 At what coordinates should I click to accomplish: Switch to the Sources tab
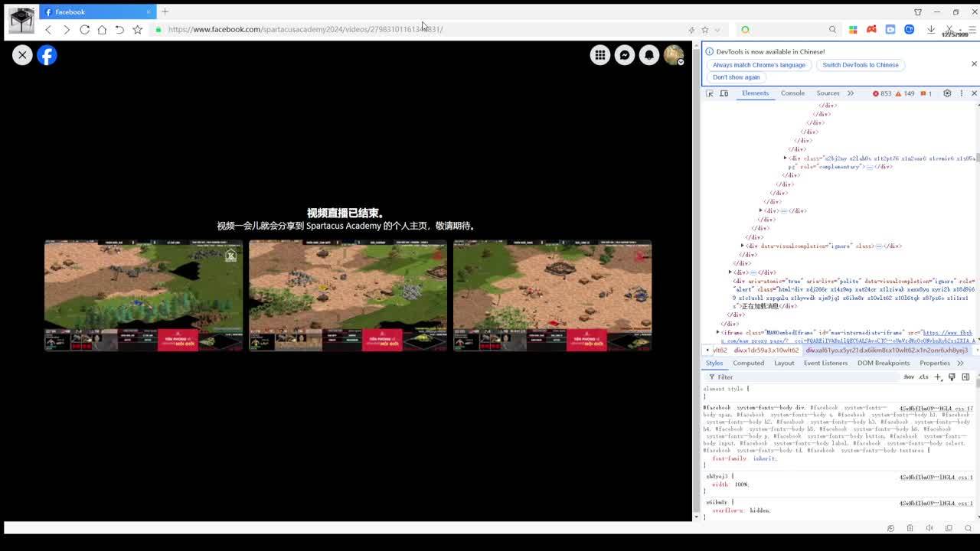pyautogui.click(x=828, y=93)
